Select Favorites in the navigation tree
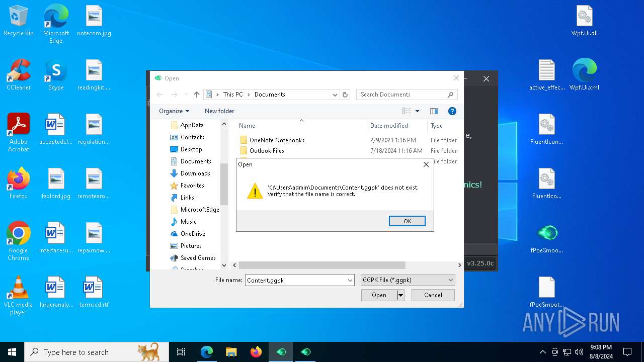This screenshot has width=644, height=362. point(192,186)
